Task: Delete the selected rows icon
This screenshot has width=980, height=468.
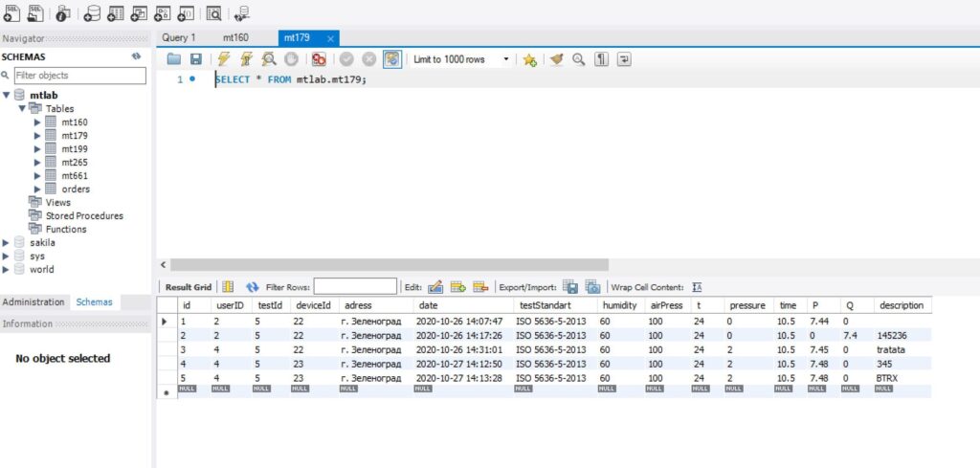Action: (480, 287)
